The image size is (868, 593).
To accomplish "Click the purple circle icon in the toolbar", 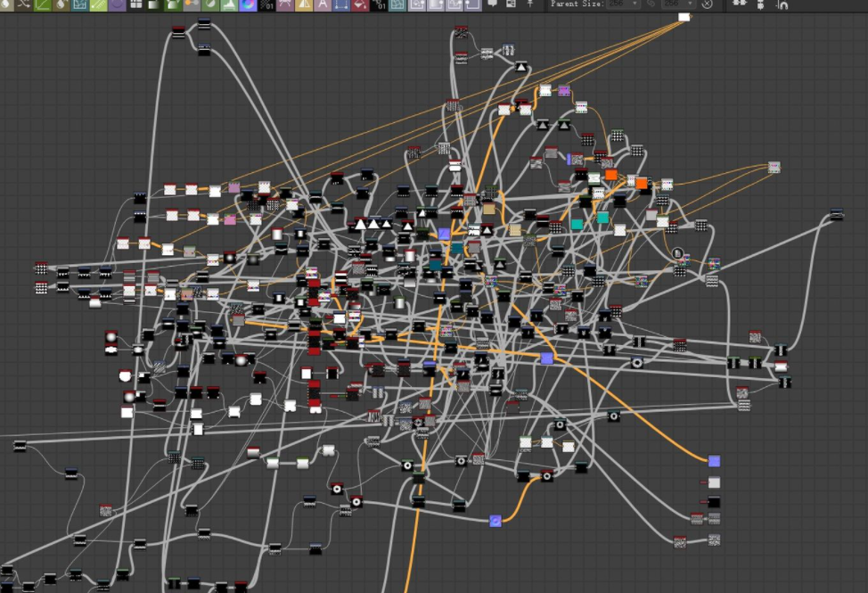I will (x=118, y=4).
